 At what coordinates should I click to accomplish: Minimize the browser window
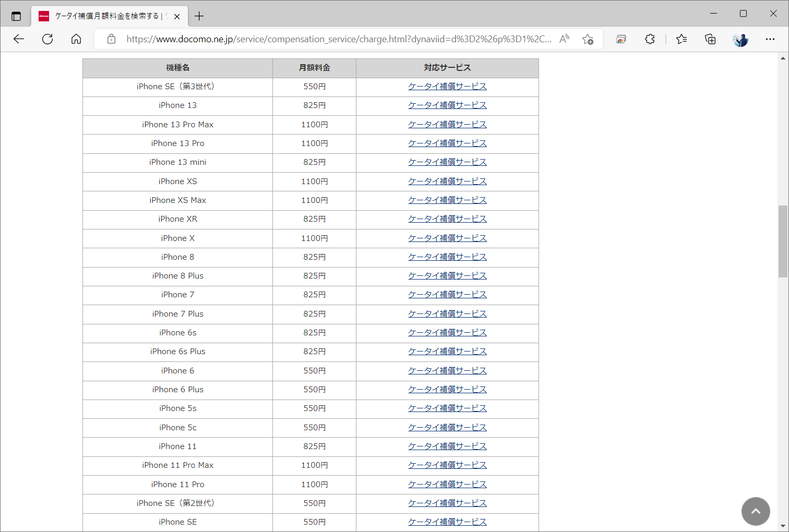click(714, 14)
